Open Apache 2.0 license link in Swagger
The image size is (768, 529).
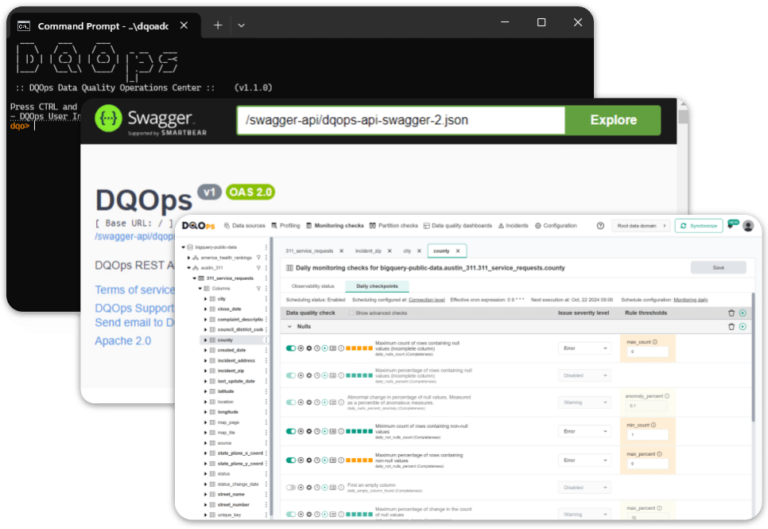pos(123,341)
